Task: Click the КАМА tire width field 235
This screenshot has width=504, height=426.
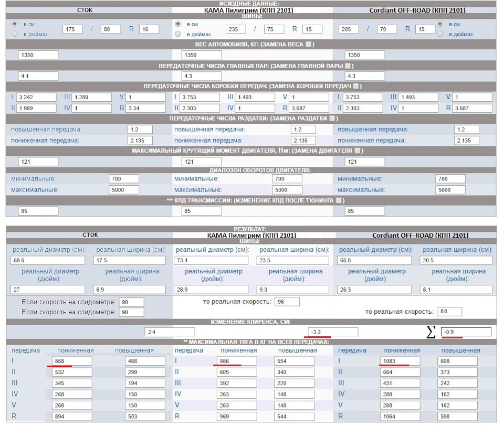Action: (236, 29)
